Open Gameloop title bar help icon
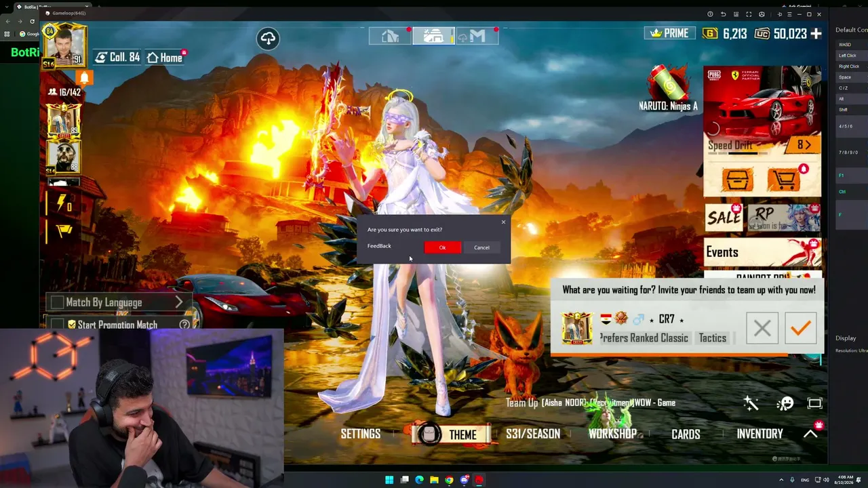Screen dimensions: 868x488 click(x=710, y=14)
